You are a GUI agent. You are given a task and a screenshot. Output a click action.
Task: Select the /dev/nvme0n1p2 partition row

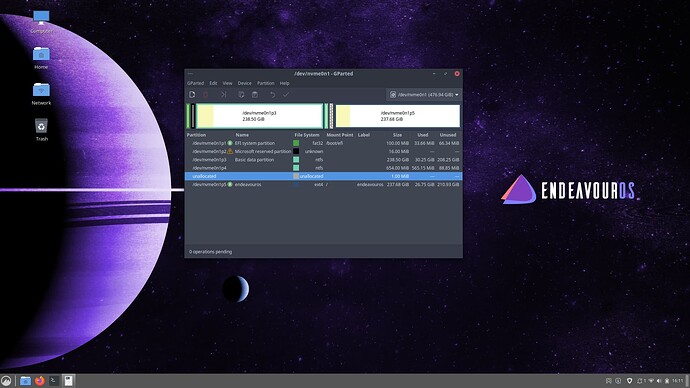tap(323, 151)
